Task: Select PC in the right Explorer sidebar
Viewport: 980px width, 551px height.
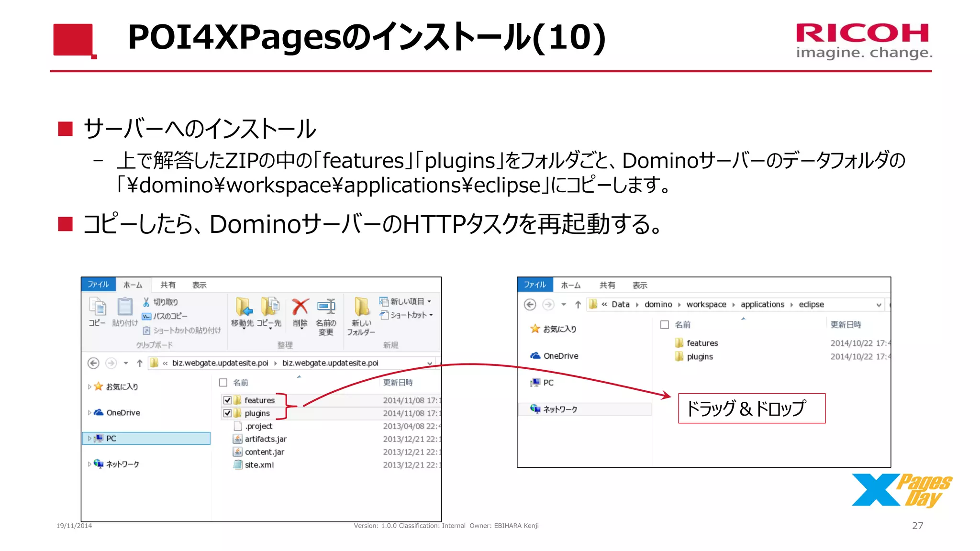Action: click(x=542, y=383)
